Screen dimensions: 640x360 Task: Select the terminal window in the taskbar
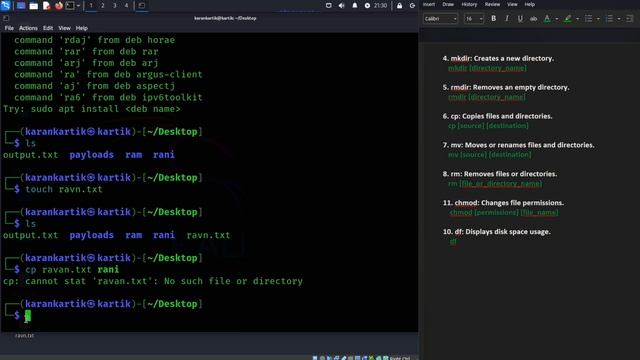142,6
